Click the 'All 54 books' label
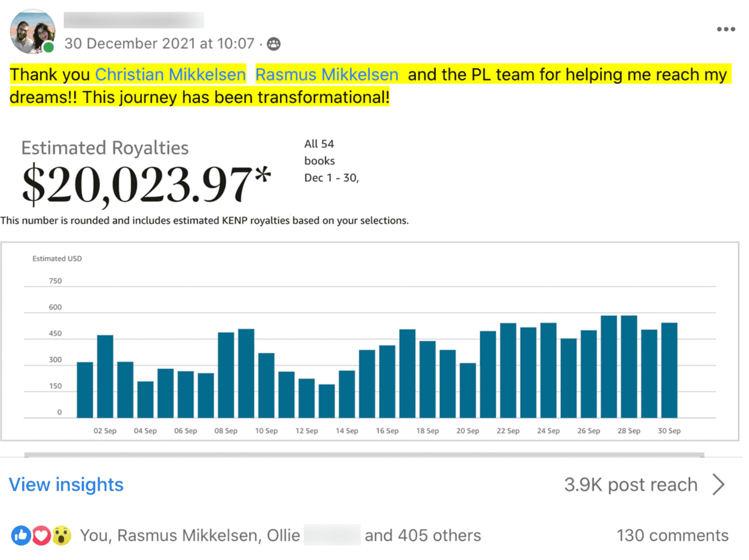This screenshot has height=560, width=749. tap(320, 152)
